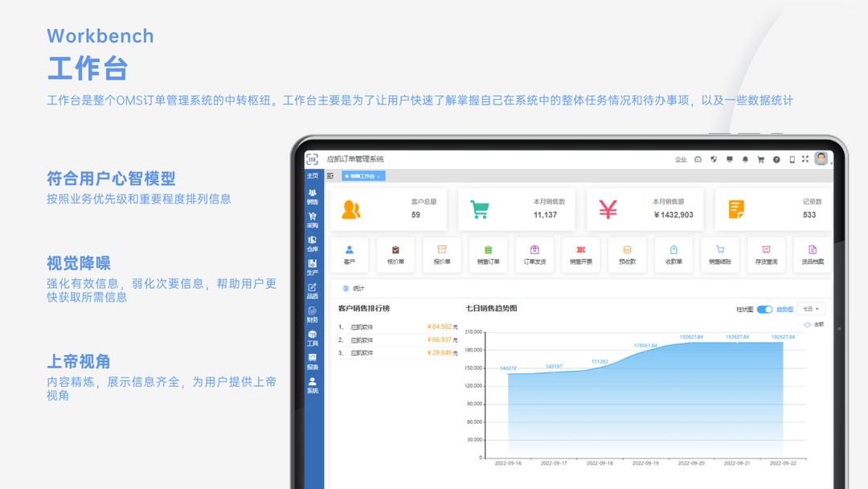This screenshot has height=489, width=868.
Task: Select the 预收款 advance payment icon
Action: [626, 254]
